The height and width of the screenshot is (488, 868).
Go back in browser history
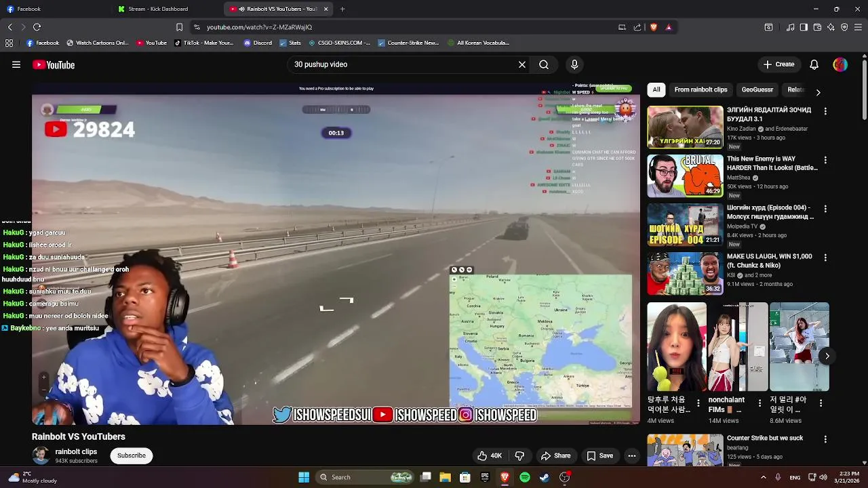tap(10, 27)
